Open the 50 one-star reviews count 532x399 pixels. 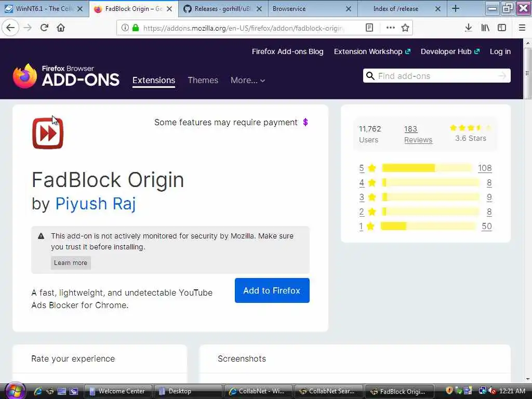tap(486, 227)
